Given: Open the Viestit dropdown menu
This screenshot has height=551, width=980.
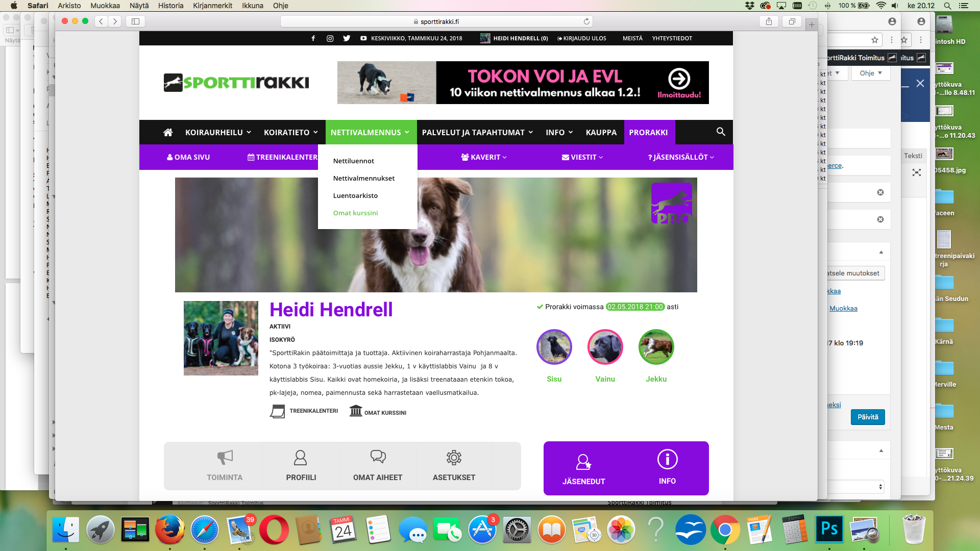Looking at the screenshot, I should point(582,157).
